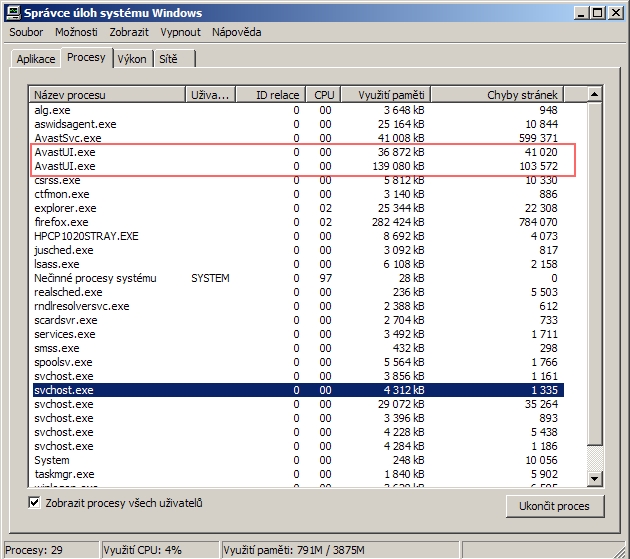This screenshot has width=630, height=559.
Task: Select svchost.exe using 4 284 kB
Action: (298, 446)
